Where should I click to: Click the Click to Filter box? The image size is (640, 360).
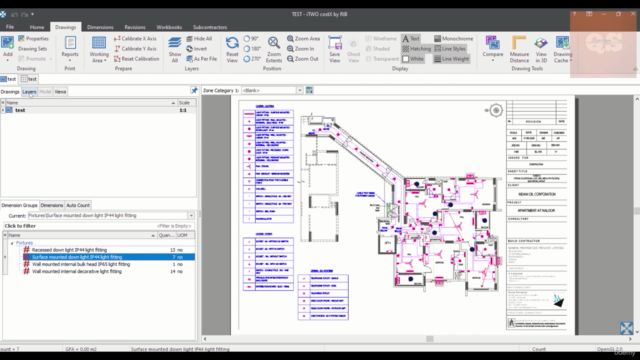pyautogui.click(x=98, y=226)
